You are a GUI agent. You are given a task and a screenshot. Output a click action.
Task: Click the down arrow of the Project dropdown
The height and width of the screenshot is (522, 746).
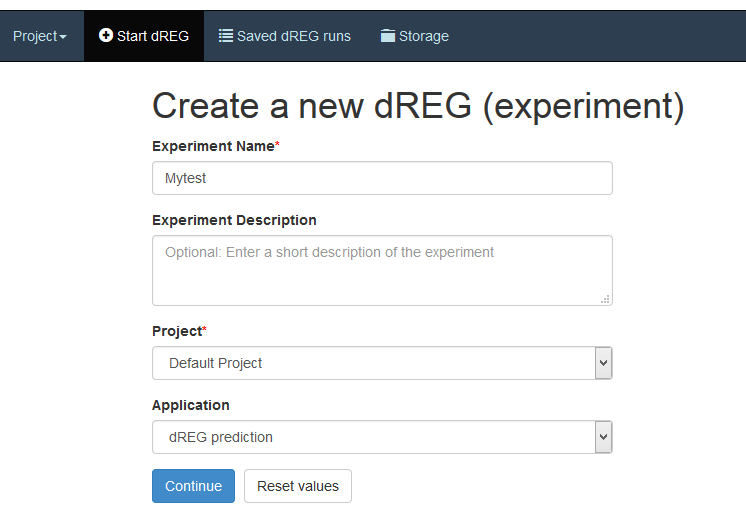tap(603, 363)
